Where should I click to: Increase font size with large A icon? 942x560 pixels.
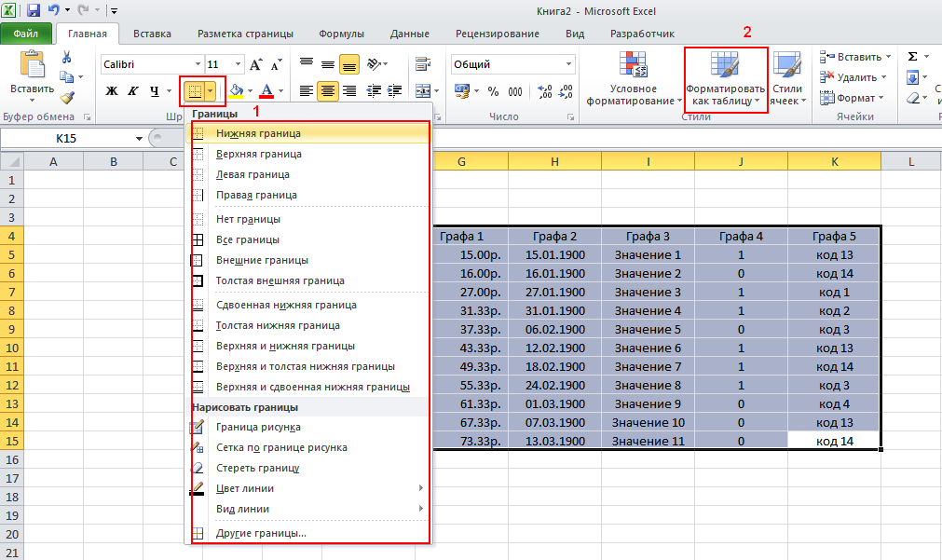256,64
